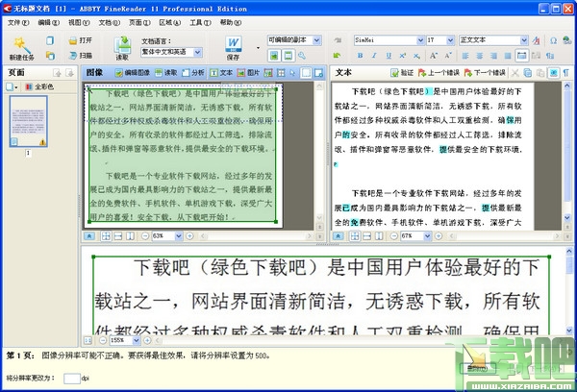Click the increase font size icon
Image resolution: width=577 pixels, height=392 pixels.
tap(434, 56)
